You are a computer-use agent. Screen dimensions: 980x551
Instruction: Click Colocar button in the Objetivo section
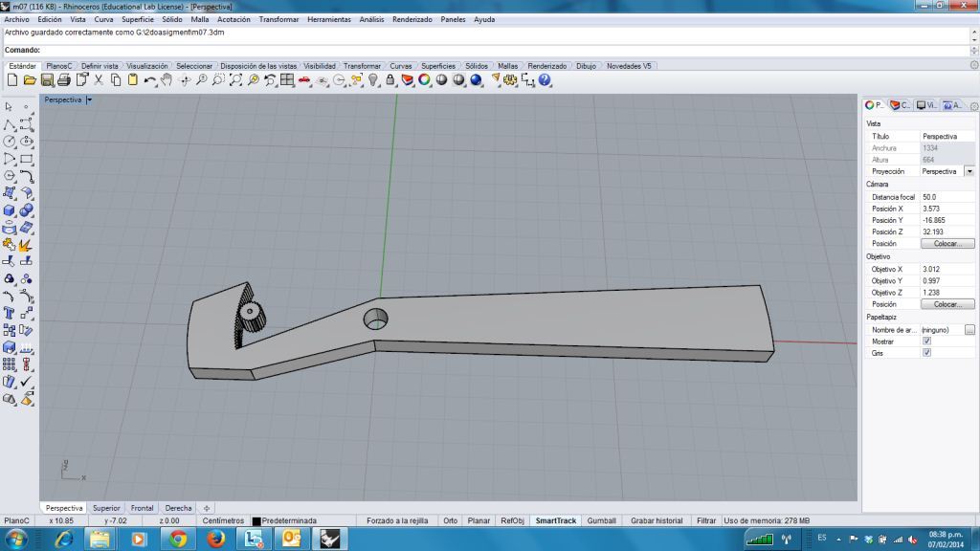tap(947, 304)
